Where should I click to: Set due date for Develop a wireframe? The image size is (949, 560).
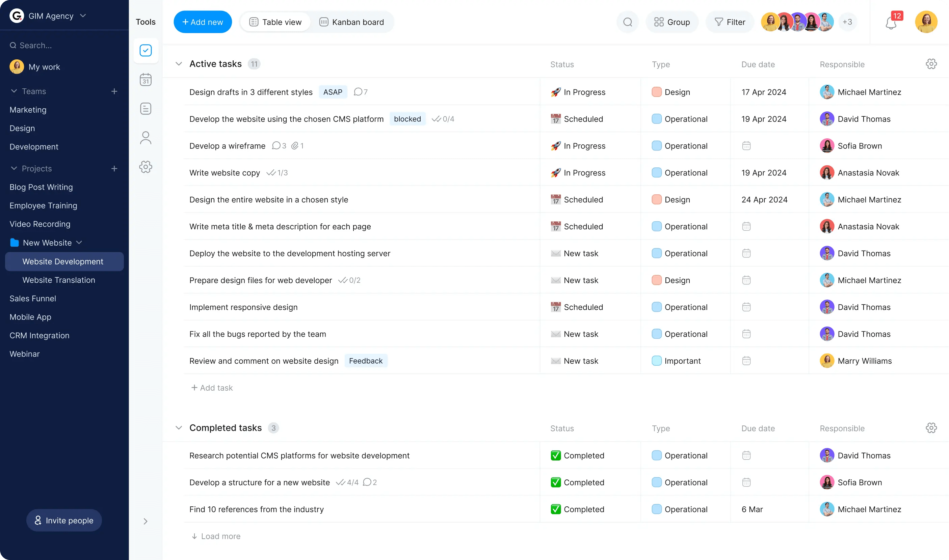click(x=746, y=146)
